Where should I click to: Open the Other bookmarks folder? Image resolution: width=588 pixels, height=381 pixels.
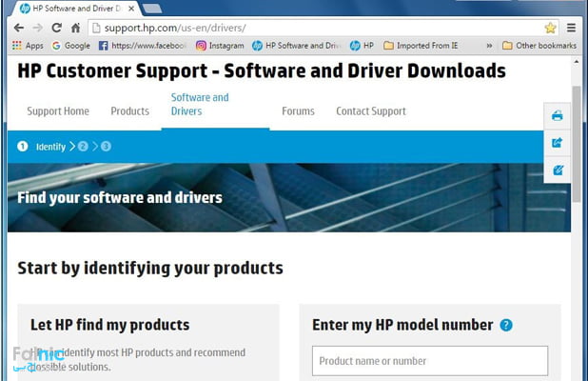[539, 45]
